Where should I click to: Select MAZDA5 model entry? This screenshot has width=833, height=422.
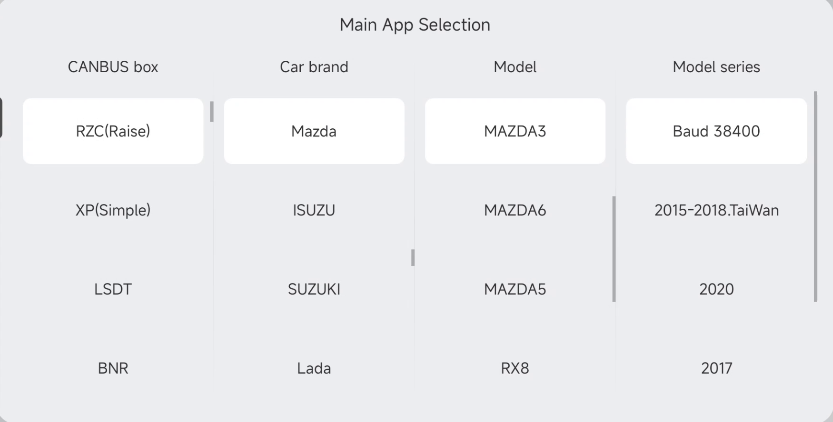(515, 289)
